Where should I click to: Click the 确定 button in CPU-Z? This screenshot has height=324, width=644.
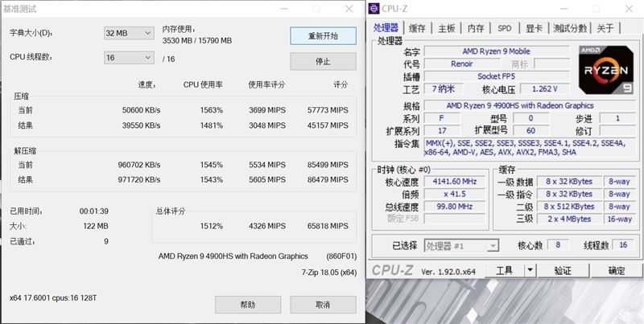click(x=617, y=270)
